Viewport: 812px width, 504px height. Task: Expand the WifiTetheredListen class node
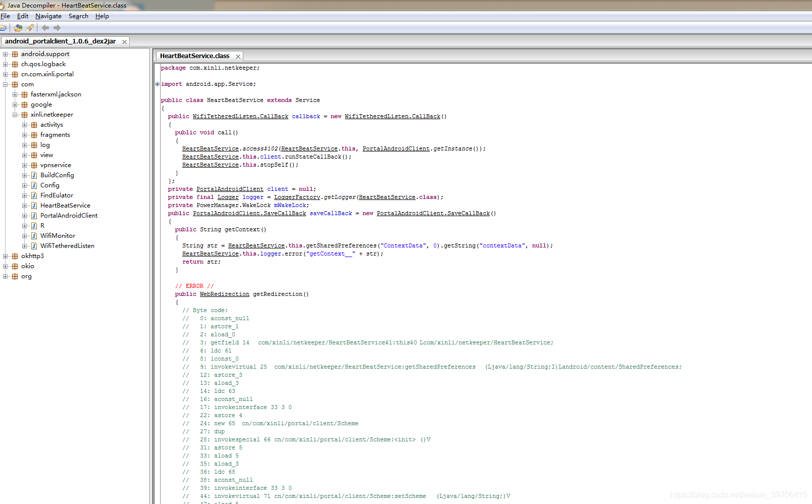click(x=25, y=246)
